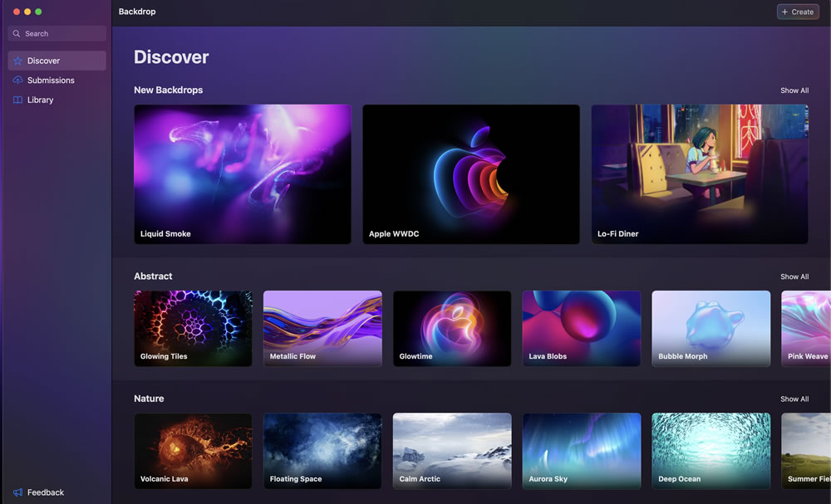
Task: Open the Liquid Smoke backdrop
Action: coord(242,174)
